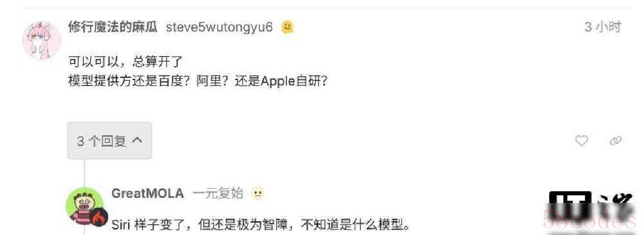Click the vertical reply thread line
Viewport: 644px width, 235px height.
click(84, 173)
